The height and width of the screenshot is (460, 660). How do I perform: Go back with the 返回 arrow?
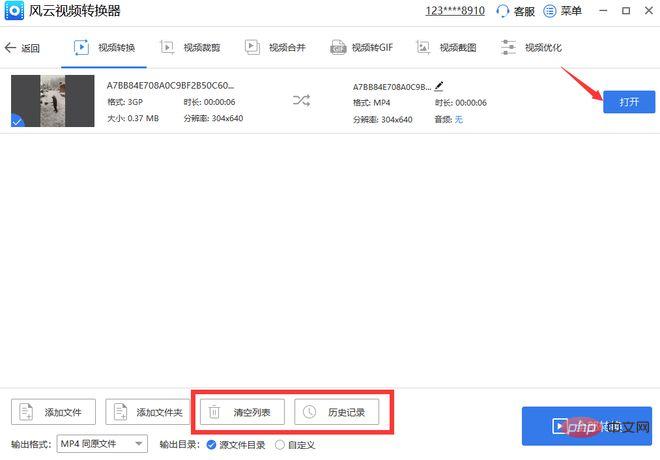point(22,48)
